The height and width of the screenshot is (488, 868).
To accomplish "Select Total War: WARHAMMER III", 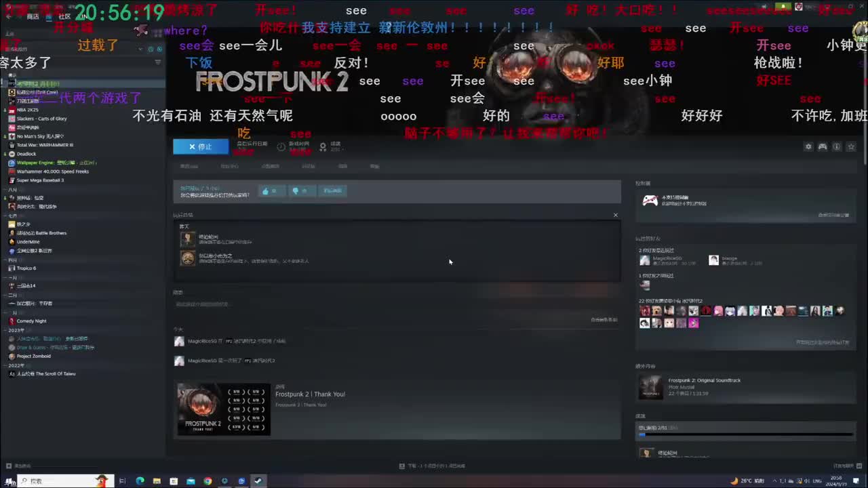I will (45, 145).
